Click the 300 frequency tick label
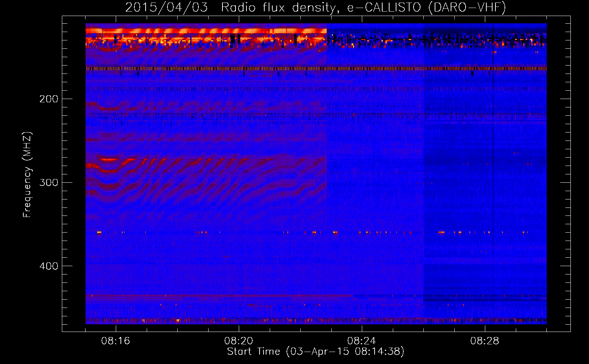This screenshot has width=589, height=364. tap(49, 182)
